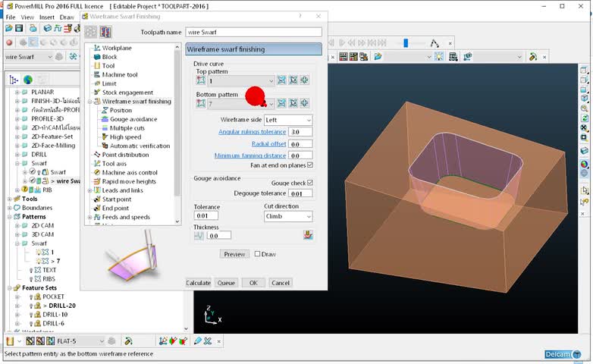Click the block icon in view toolbar
The height and width of the screenshot is (364, 593).
(x=585, y=151)
